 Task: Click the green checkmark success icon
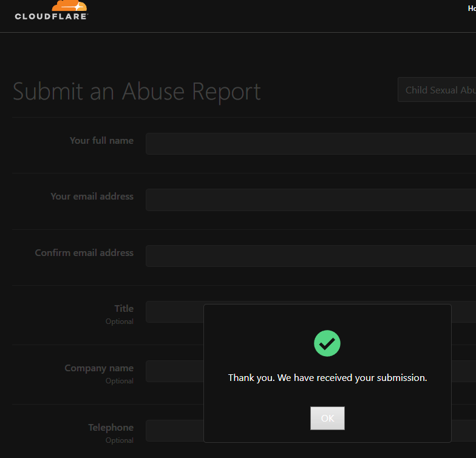pyautogui.click(x=327, y=343)
